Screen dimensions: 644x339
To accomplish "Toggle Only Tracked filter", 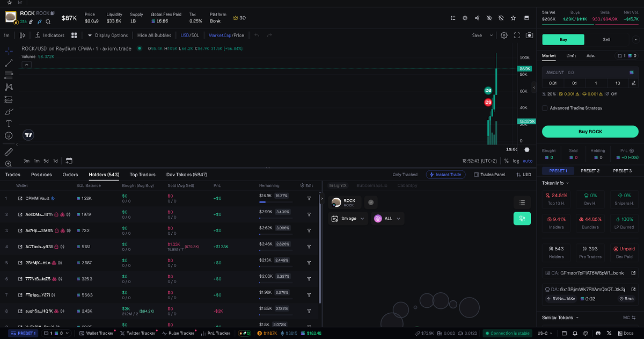I will point(405,175).
